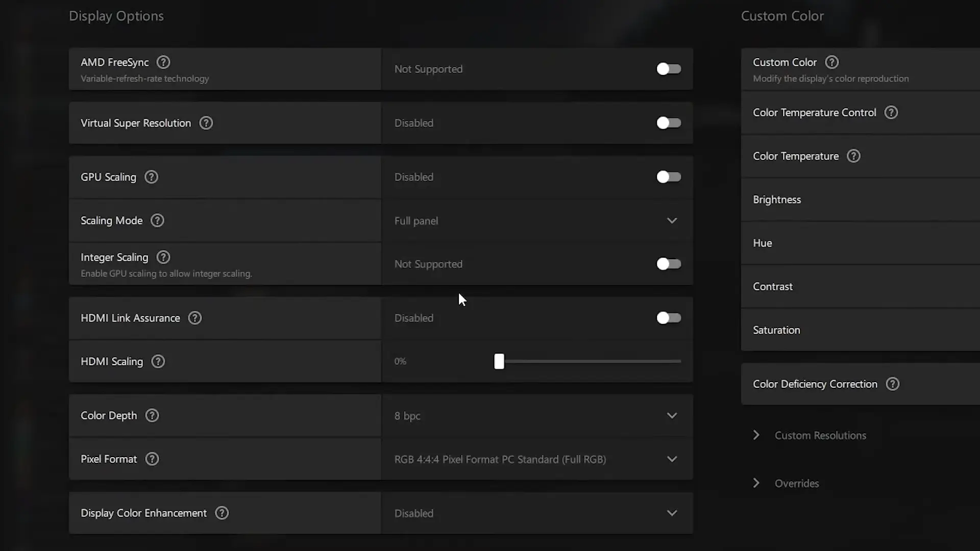This screenshot has height=551, width=980.
Task: Show Color Depth help info
Action: [x=152, y=415]
